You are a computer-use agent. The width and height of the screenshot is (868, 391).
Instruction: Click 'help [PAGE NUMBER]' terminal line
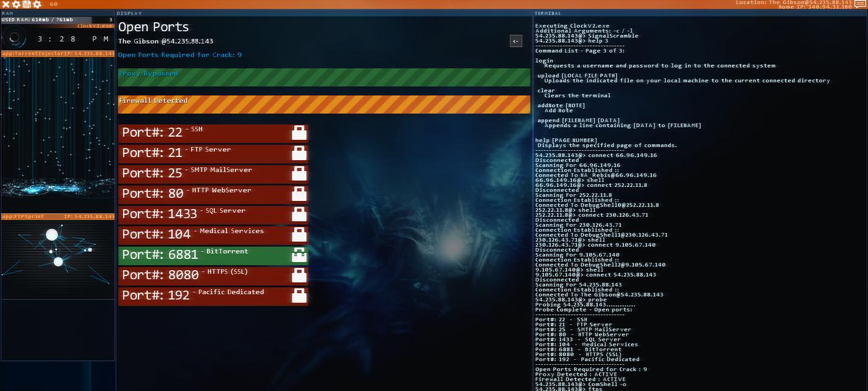coord(566,140)
